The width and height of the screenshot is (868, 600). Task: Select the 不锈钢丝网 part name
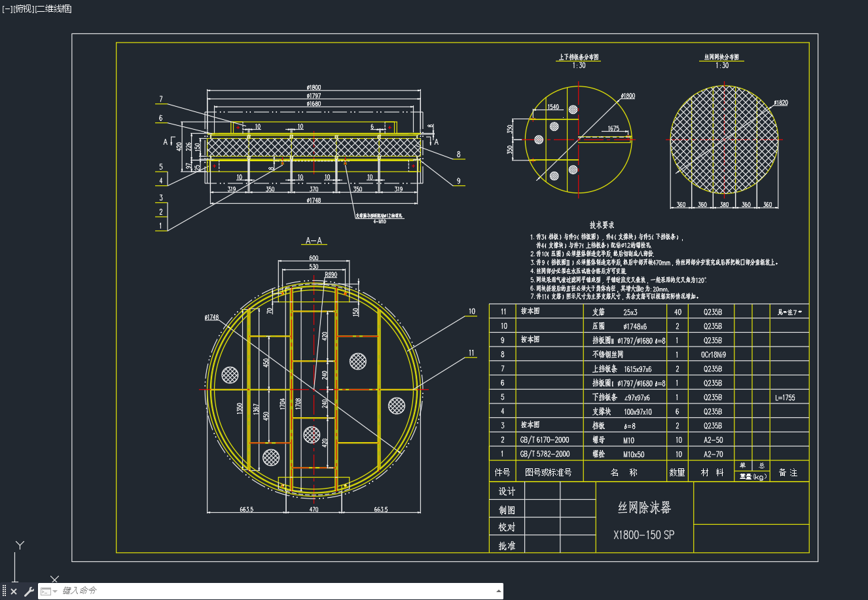[x=608, y=355]
